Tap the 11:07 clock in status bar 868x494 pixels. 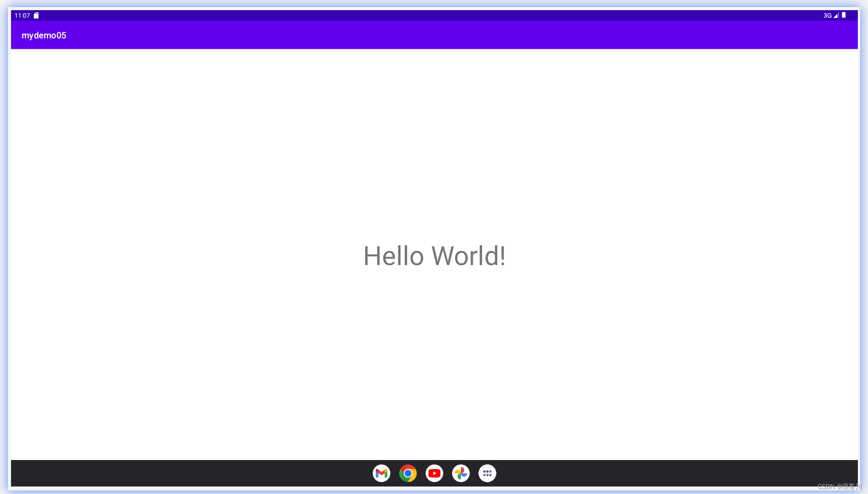pyautogui.click(x=22, y=15)
